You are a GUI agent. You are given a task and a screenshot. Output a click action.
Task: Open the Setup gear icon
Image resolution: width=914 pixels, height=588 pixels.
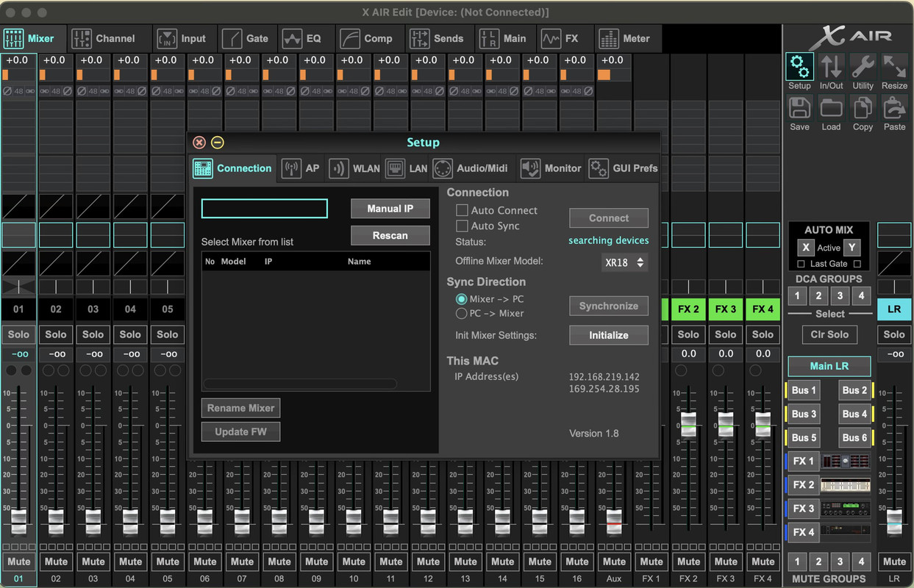pos(799,67)
